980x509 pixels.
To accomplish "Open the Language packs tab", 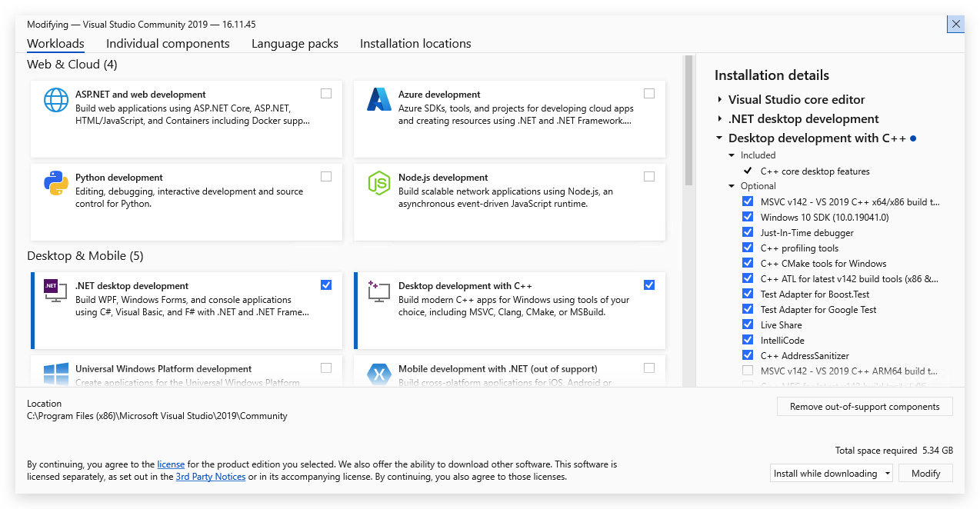I will pos(295,44).
